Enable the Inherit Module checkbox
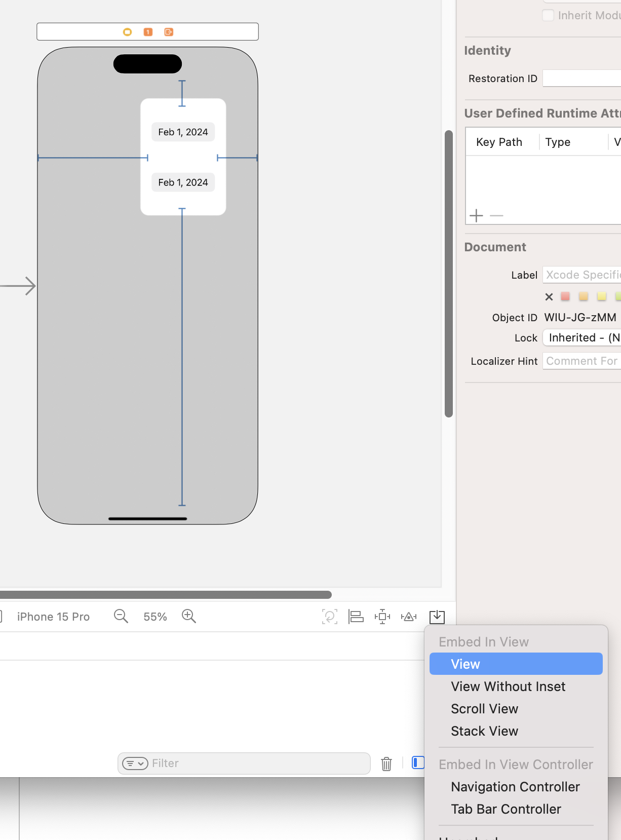This screenshot has width=621, height=840. pyautogui.click(x=548, y=15)
